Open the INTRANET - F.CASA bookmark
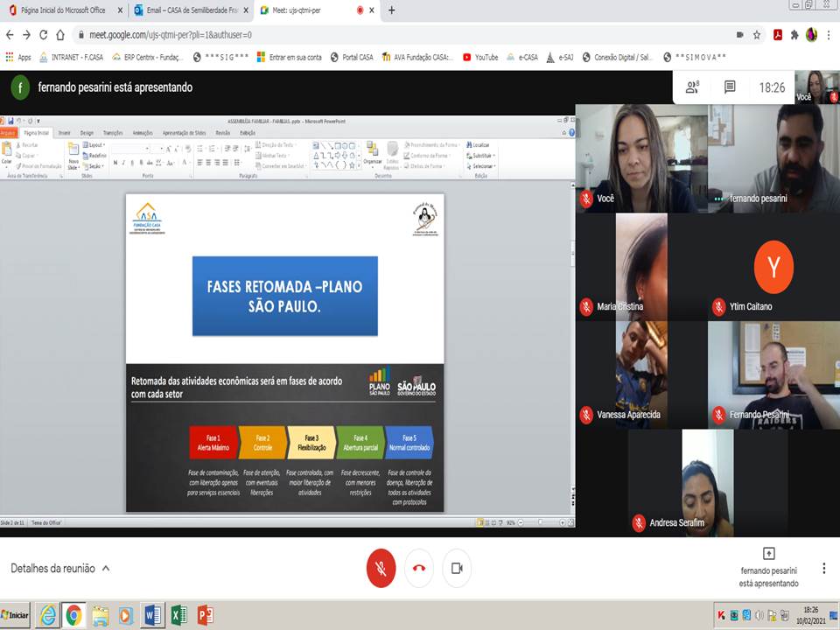 (71, 57)
